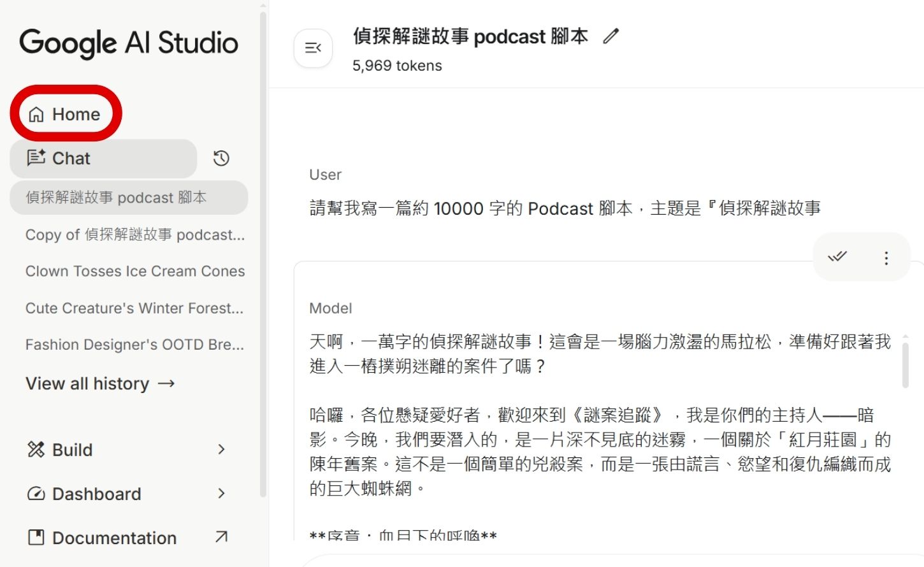
Task: Open the Clown Tosses Ice Cream Cones chat
Action: click(x=134, y=271)
